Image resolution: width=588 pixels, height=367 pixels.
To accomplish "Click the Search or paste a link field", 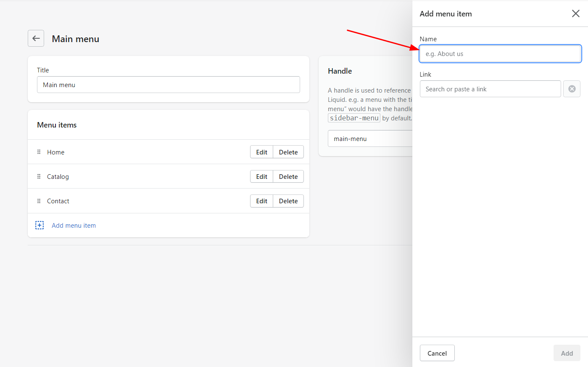I will pyautogui.click(x=490, y=89).
